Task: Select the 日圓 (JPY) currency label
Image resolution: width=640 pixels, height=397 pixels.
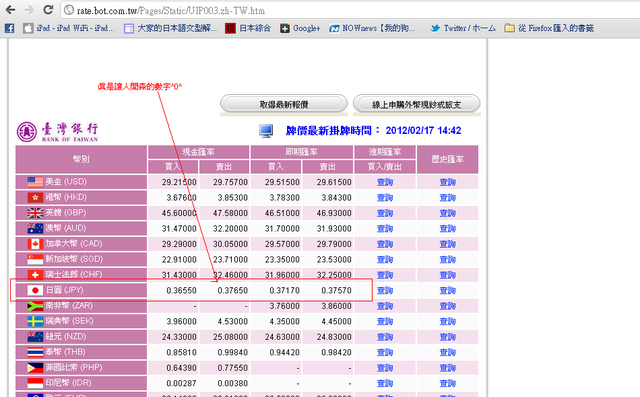Action: pos(64,290)
